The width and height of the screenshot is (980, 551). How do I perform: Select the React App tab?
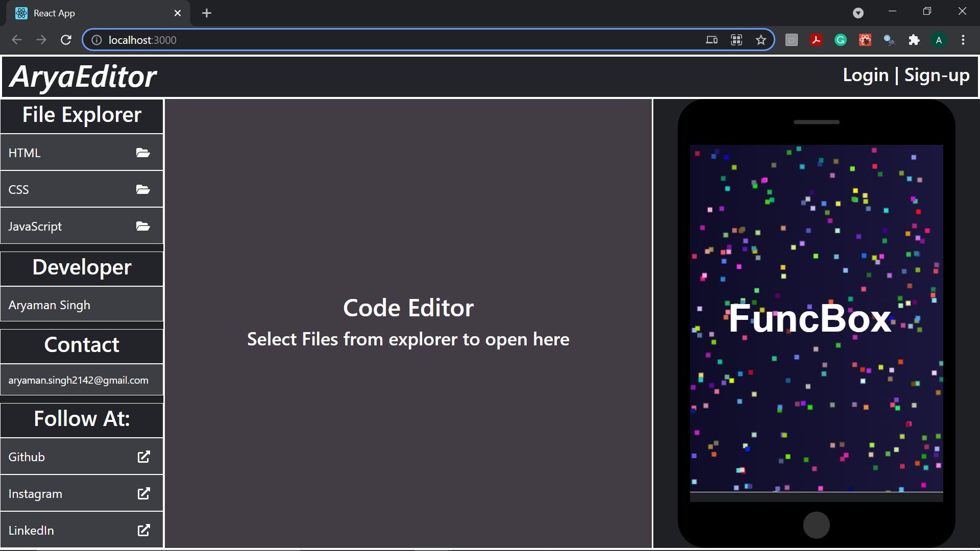click(98, 13)
